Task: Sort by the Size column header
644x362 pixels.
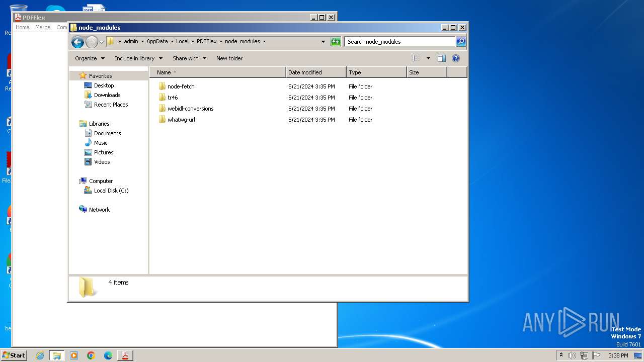Action: (x=427, y=72)
